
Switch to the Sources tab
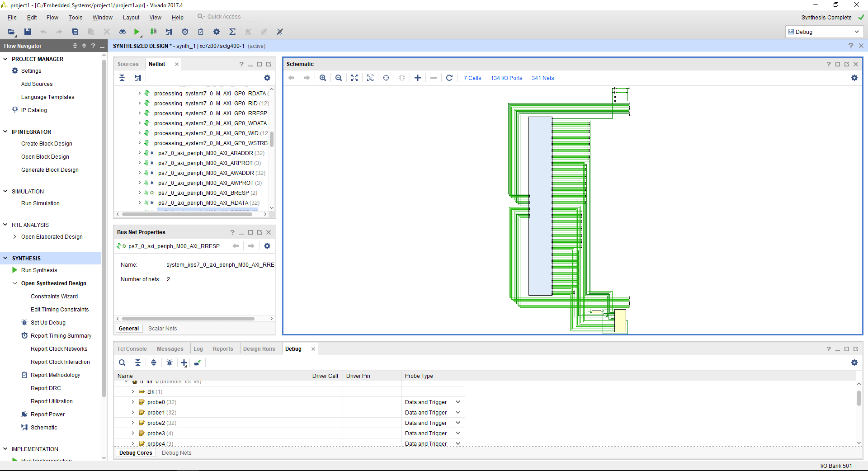point(128,64)
